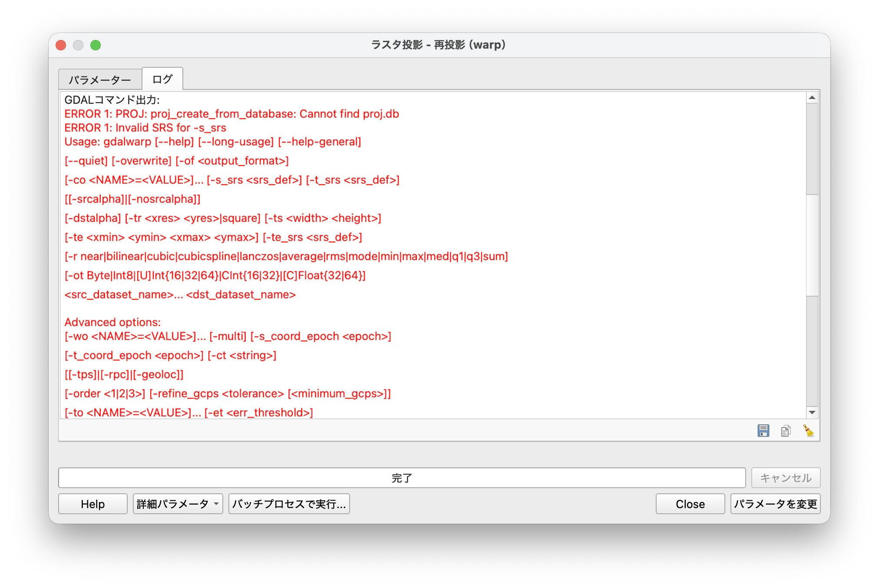
Task: Switch to the パラメーター tab
Action: [100, 79]
